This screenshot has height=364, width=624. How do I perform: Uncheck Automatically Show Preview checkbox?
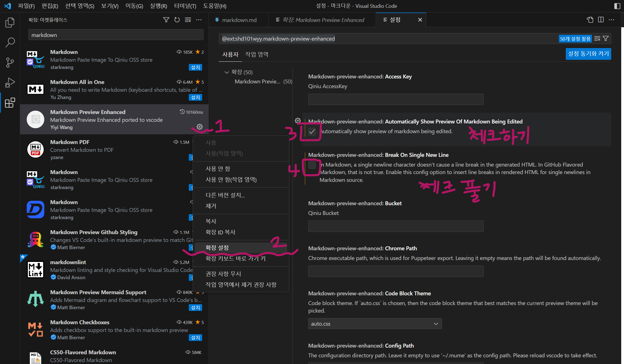(x=312, y=132)
